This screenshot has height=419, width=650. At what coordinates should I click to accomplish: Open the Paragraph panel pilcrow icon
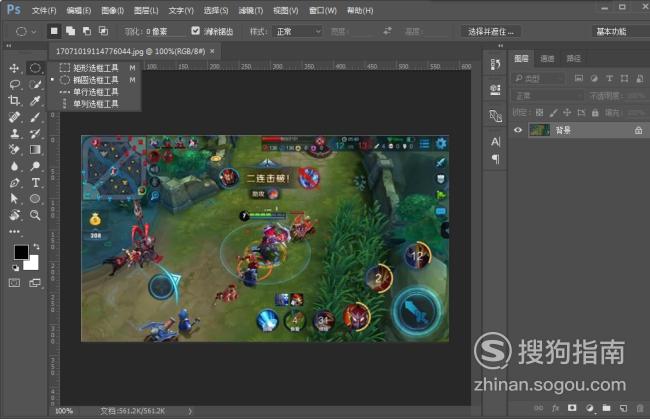coord(495,159)
